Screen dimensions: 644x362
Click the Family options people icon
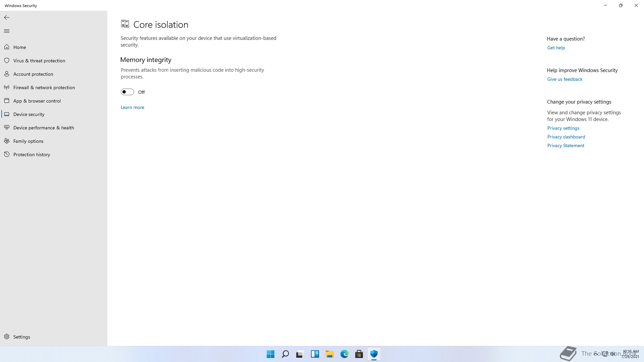point(7,141)
